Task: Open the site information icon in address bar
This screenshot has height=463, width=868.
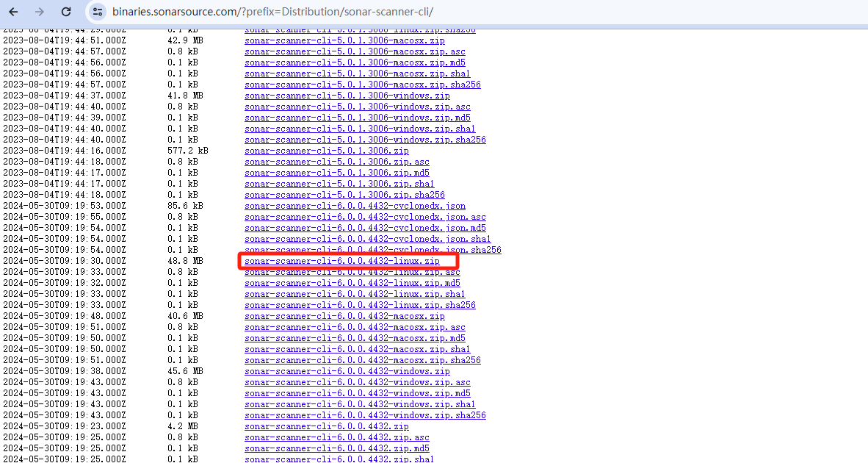Action: [98, 12]
